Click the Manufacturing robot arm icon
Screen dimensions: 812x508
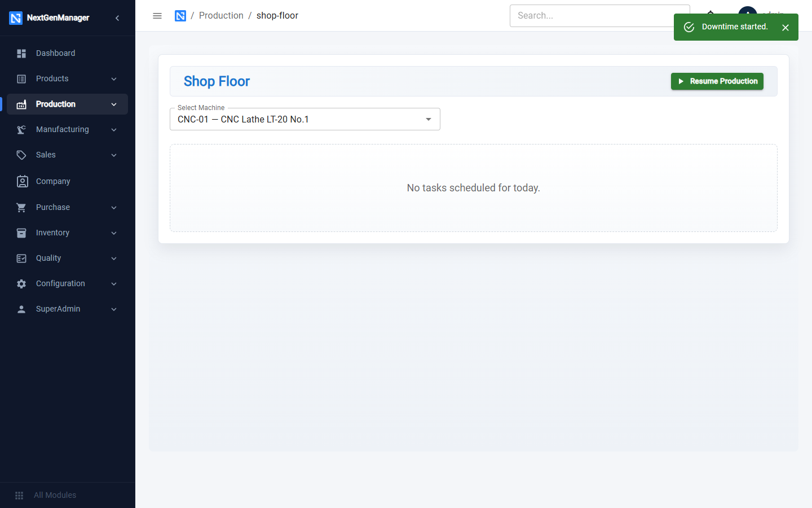click(21, 130)
